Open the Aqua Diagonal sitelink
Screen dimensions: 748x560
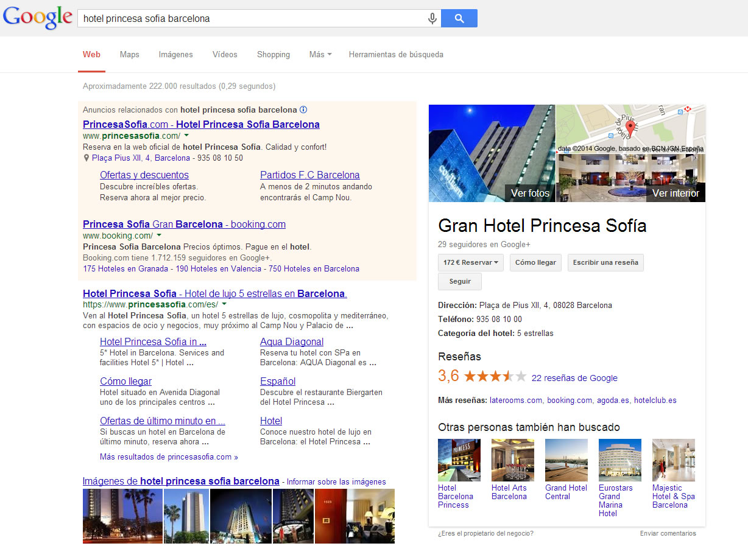(292, 342)
